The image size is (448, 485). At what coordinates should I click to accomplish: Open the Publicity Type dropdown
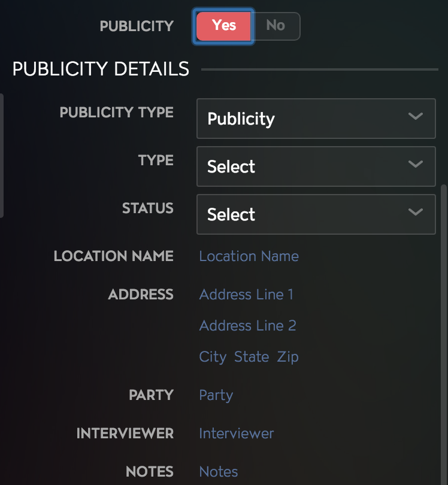click(316, 119)
